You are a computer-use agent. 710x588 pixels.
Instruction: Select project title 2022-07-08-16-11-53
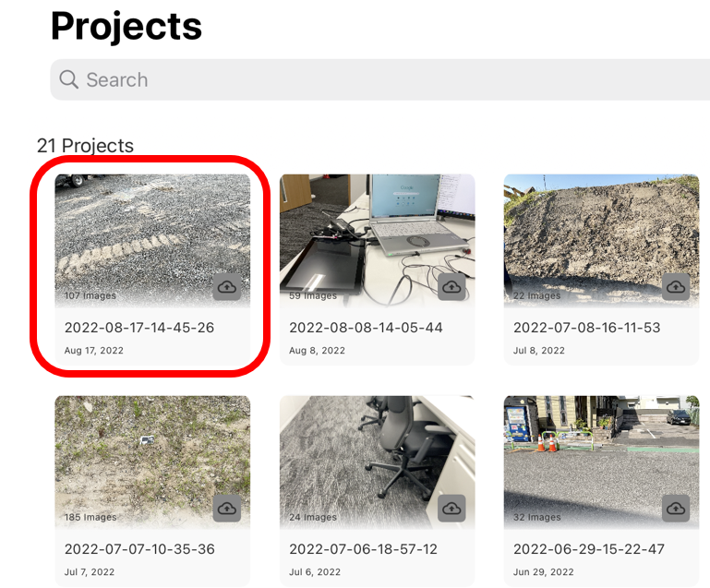(x=587, y=328)
